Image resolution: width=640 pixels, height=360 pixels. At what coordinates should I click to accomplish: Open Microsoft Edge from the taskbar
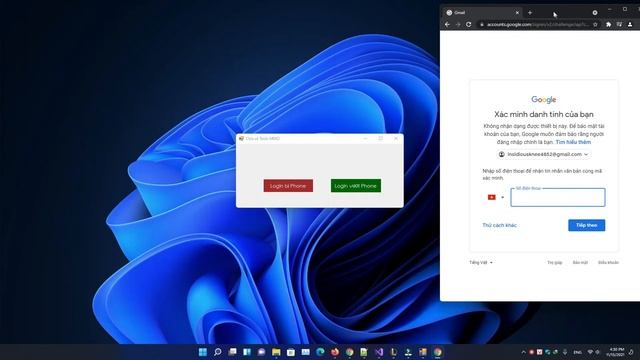tap(320, 352)
